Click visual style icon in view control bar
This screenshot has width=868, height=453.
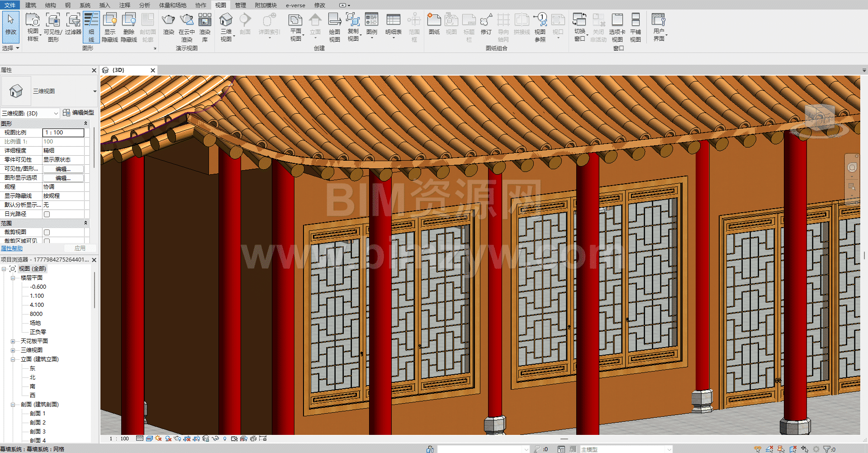149,439
